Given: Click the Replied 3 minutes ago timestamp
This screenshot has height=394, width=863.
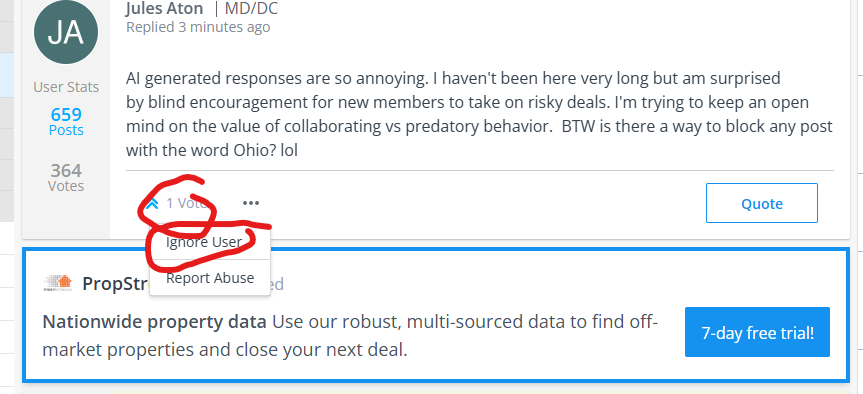Looking at the screenshot, I should (198, 27).
